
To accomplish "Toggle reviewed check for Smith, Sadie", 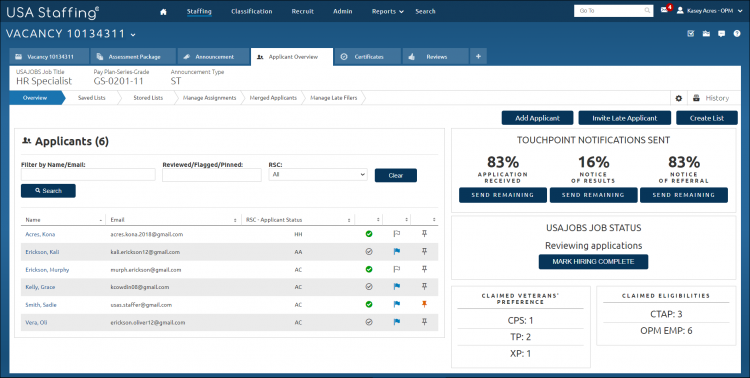I will pos(369,304).
